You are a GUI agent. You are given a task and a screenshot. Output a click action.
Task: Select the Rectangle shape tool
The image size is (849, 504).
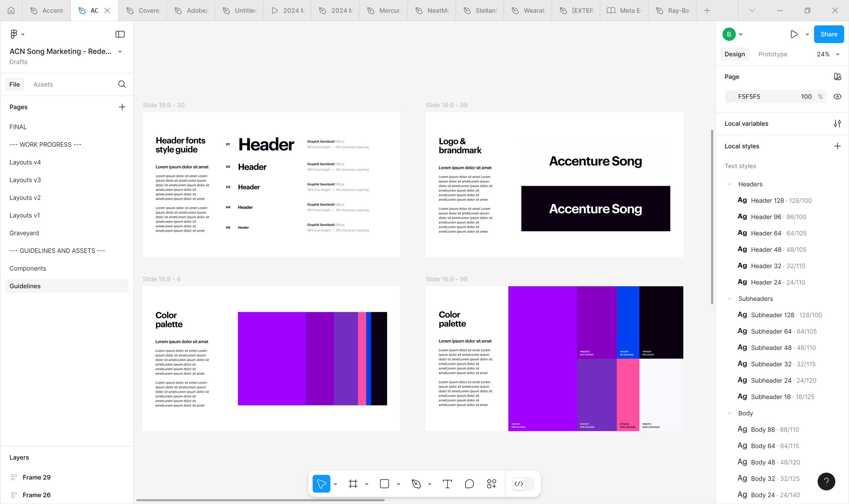click(x=384, y=484)
